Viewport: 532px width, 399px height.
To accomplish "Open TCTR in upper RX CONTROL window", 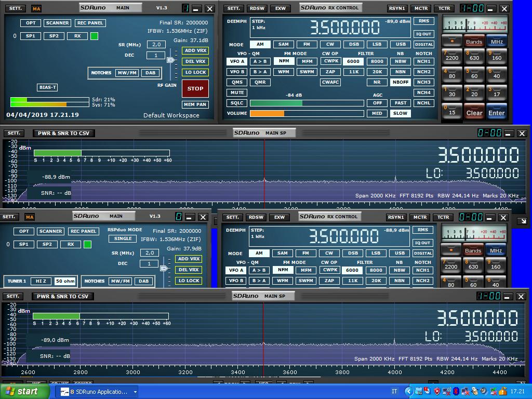I will (x=444, y=8).
